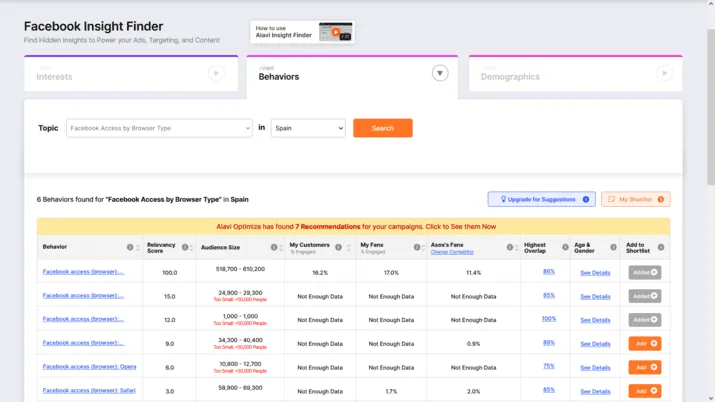
Task: Click the shortlist icon in My Shortlist button
Action: pos(611,199)
